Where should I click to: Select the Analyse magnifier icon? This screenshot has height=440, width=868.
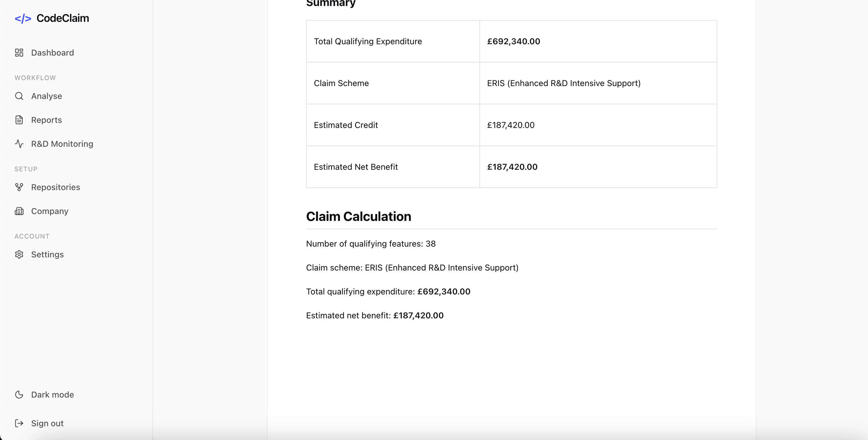pos(19,96)
